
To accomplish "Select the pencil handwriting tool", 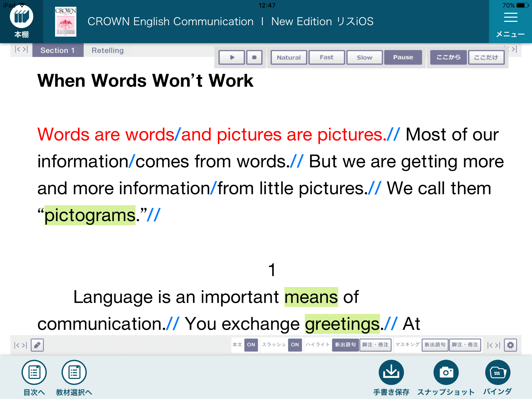I will pos(37,345).
